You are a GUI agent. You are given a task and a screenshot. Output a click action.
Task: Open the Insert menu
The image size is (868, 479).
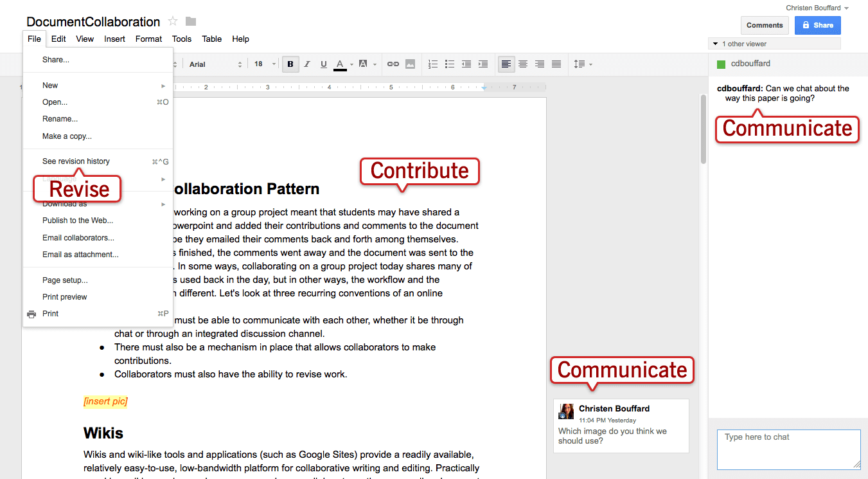(x=114, y=39)
